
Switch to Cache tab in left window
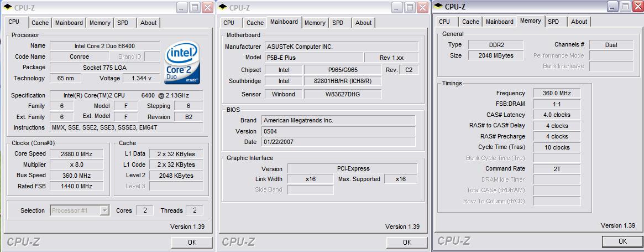click(40, 23)
